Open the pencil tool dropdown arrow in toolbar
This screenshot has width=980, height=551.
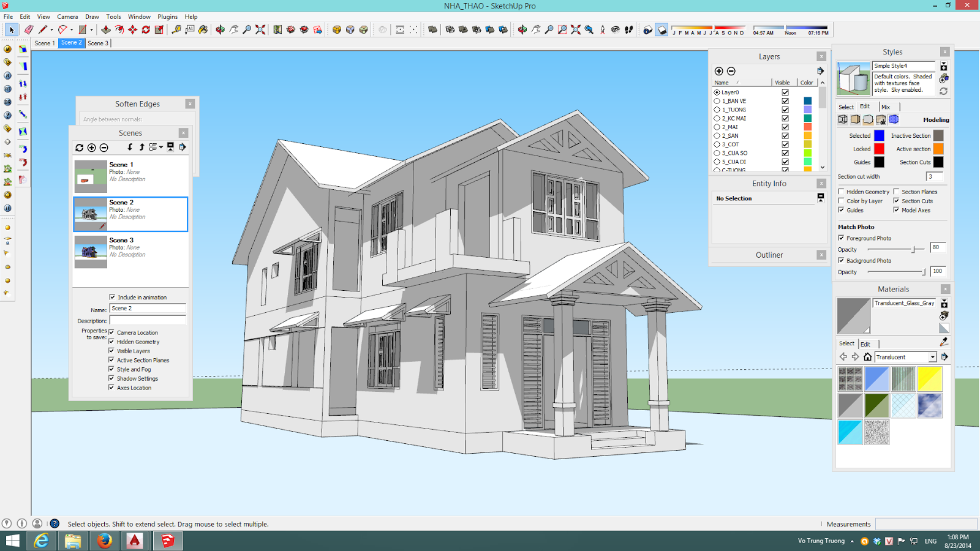[x=51, y=29]
